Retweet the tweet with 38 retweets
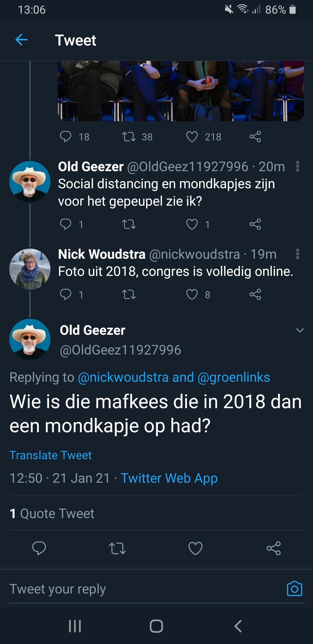 [129, 137]
